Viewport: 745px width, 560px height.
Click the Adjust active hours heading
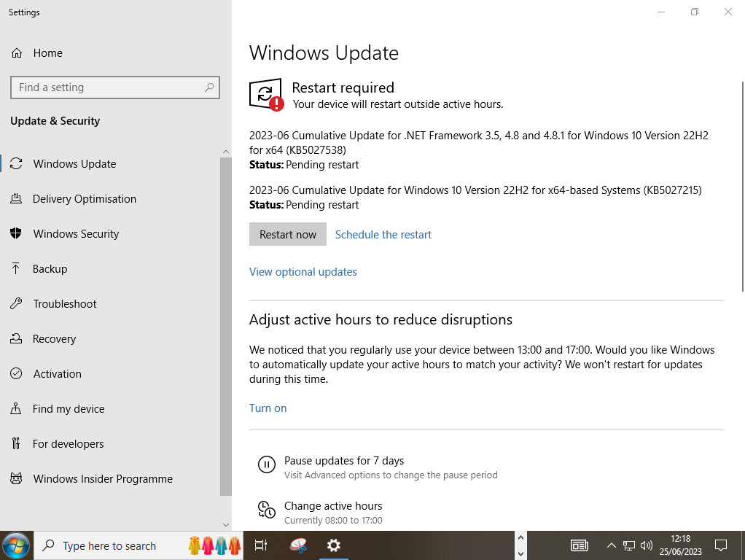381,319
